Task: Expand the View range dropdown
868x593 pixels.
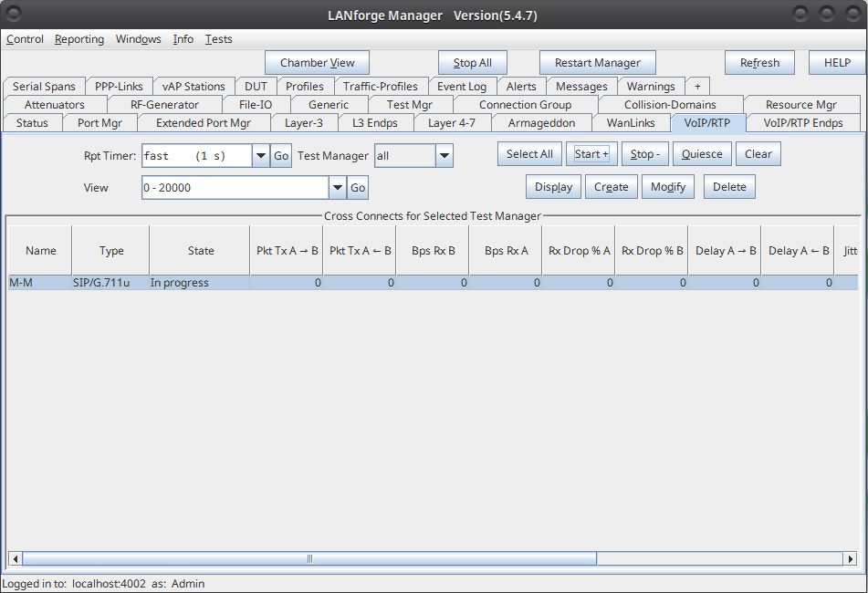Action: 337,188
